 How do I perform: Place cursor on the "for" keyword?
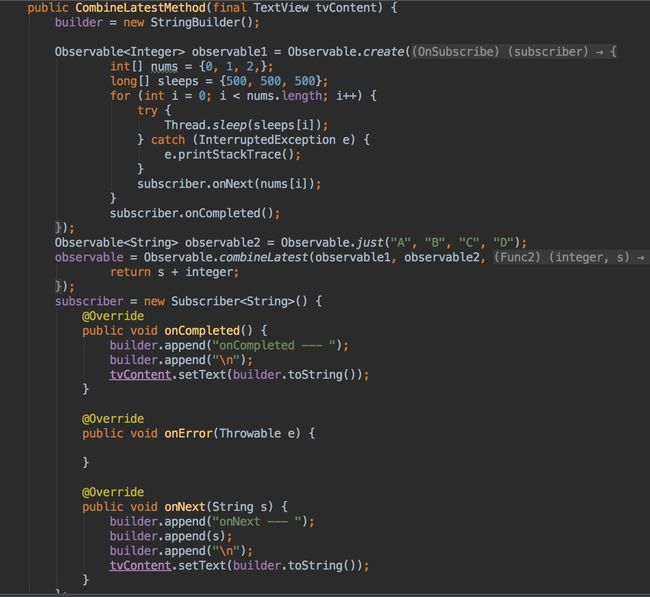tap(120, 96)
